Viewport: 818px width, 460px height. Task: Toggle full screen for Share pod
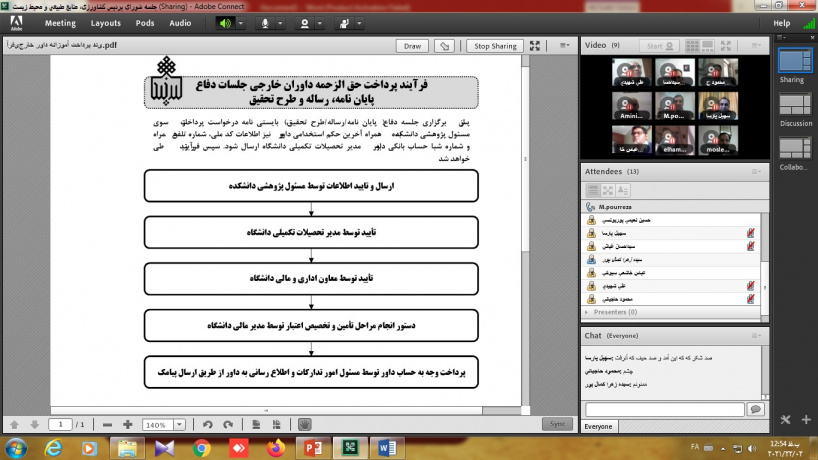coord(537,46)
